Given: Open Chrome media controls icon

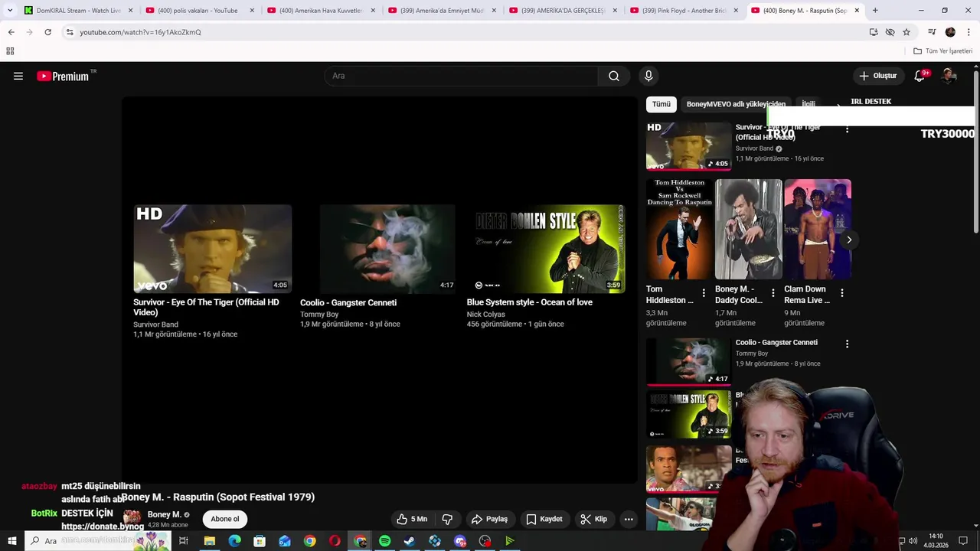Looking at the screenshot, I should coord(932,32).
